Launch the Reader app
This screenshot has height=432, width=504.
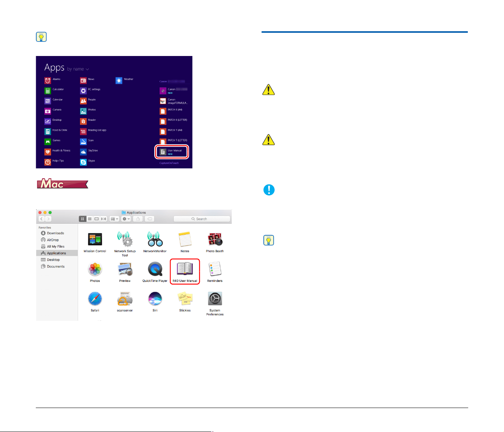pos(88,121)
